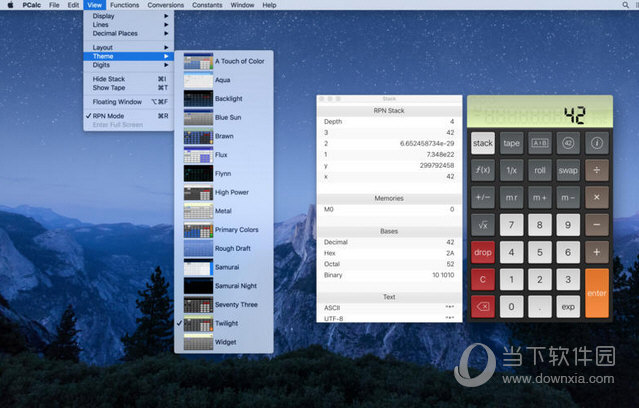Select the Widget theme
Image resolution: width=639 pixels, height=408 pixels.
tap(224, 342)
